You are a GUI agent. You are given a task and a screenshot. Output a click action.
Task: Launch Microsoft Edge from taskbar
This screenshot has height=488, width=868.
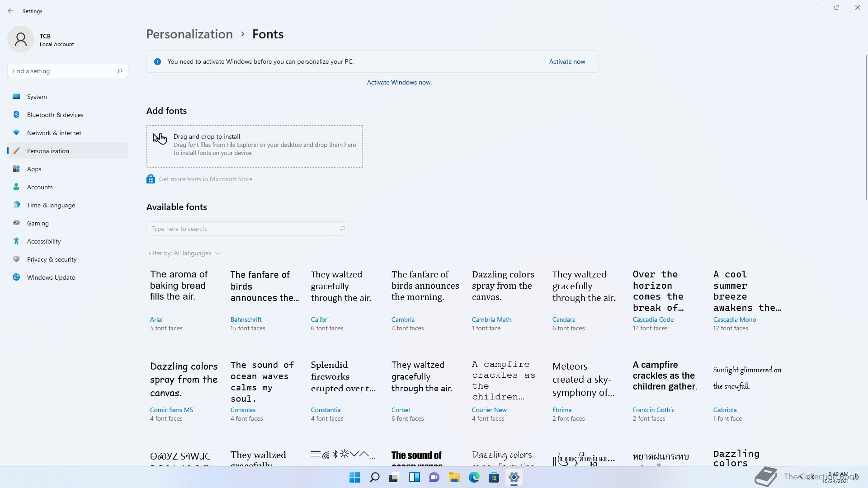(x=474, y=477)
